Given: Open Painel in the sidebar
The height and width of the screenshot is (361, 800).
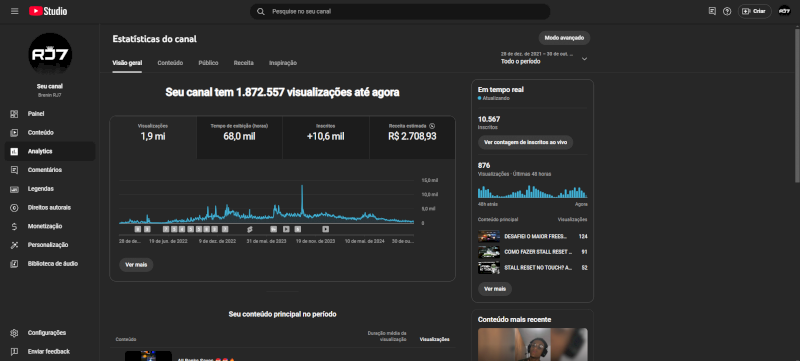Looking at the screenshot, I should (49, 114).
